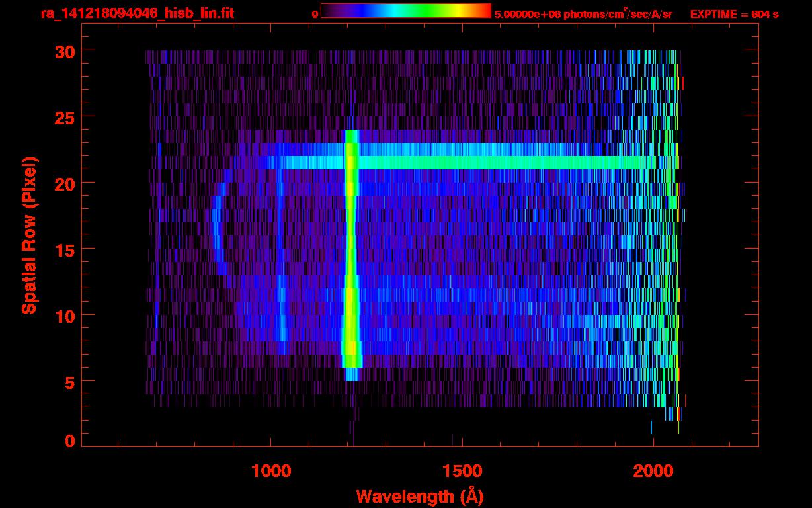Click the y-axis tick label 0
The image size is (812, 508).
pos(69,441)
